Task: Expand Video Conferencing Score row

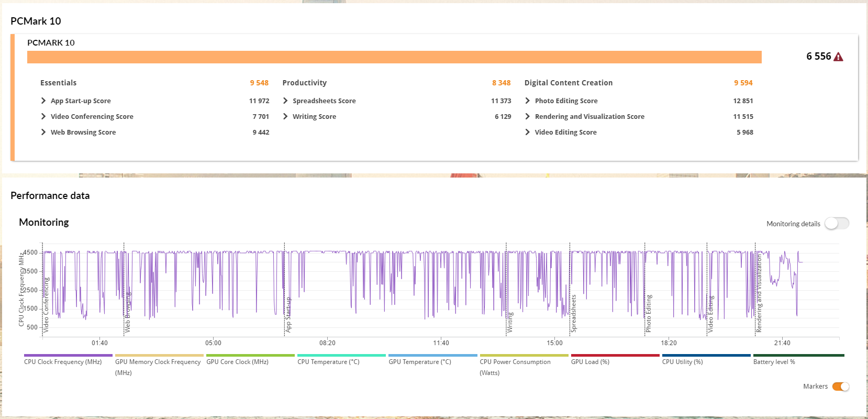Action: tap(43, 116)
